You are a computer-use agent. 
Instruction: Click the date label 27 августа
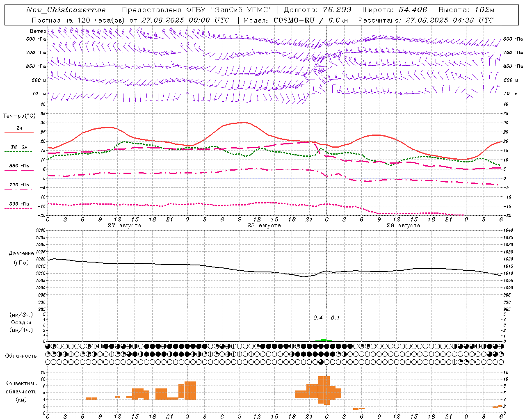point(125,226)
